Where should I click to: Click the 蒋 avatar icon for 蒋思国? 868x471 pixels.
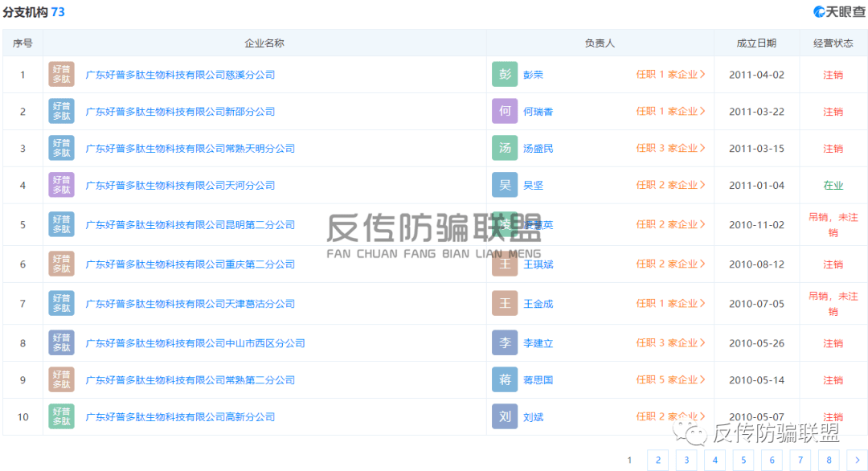[505, 380]
